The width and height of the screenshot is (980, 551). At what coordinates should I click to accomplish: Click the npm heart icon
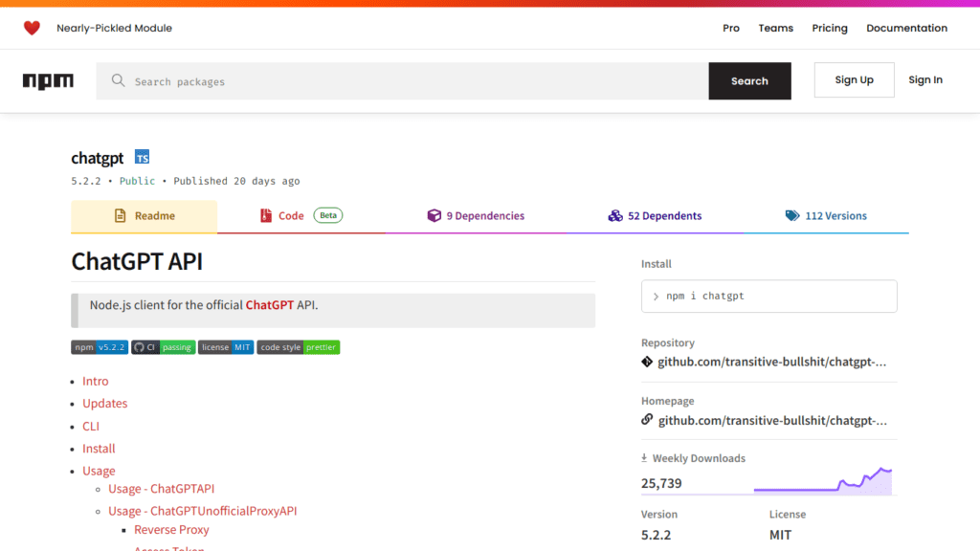(32, 28)
